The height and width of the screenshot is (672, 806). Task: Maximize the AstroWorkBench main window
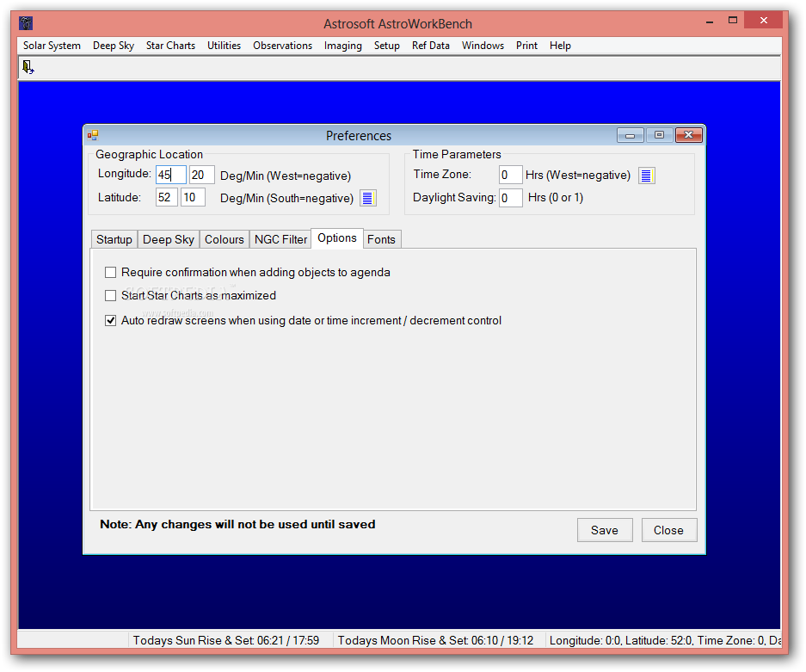[x=733, y=21]
